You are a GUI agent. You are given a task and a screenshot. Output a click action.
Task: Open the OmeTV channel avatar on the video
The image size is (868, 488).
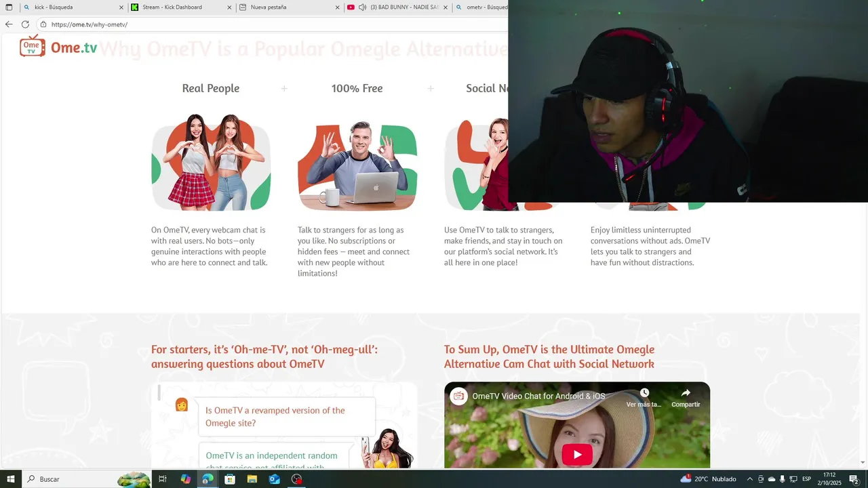459,396
